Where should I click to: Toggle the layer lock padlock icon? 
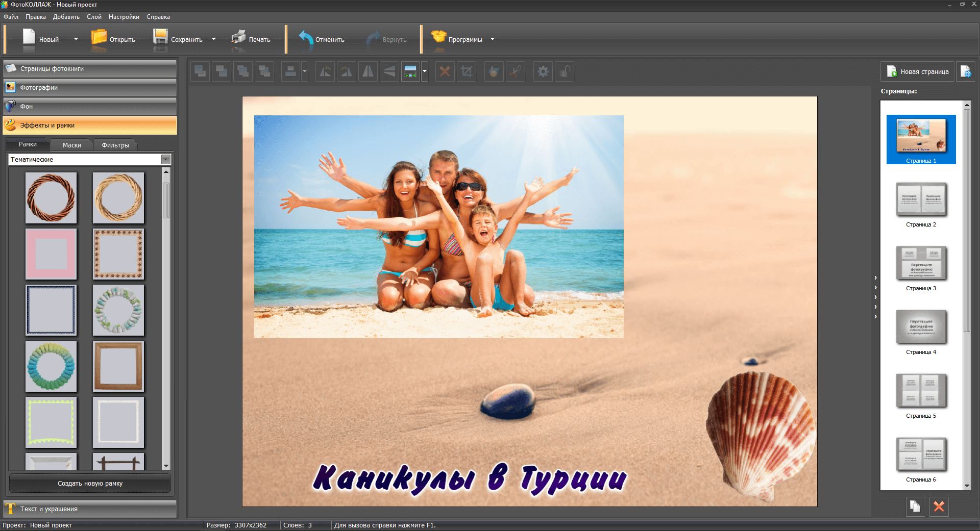tap(564, 72)
